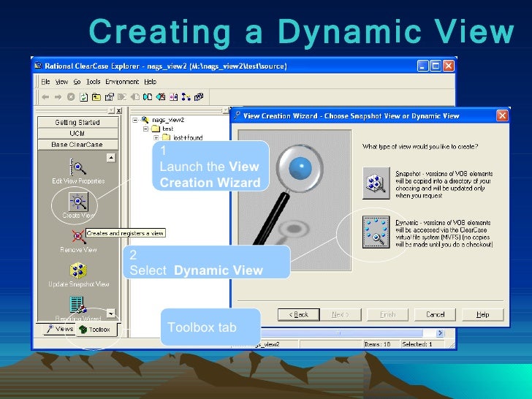Select the lost+found folder in the tree
The width and height of the screenshot is (532, 399).
(x=188, y=137)
